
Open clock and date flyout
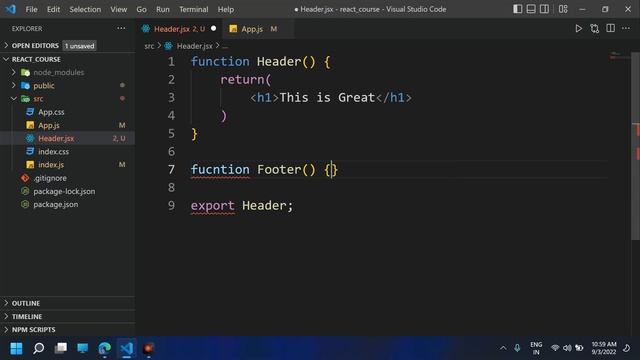604,348
